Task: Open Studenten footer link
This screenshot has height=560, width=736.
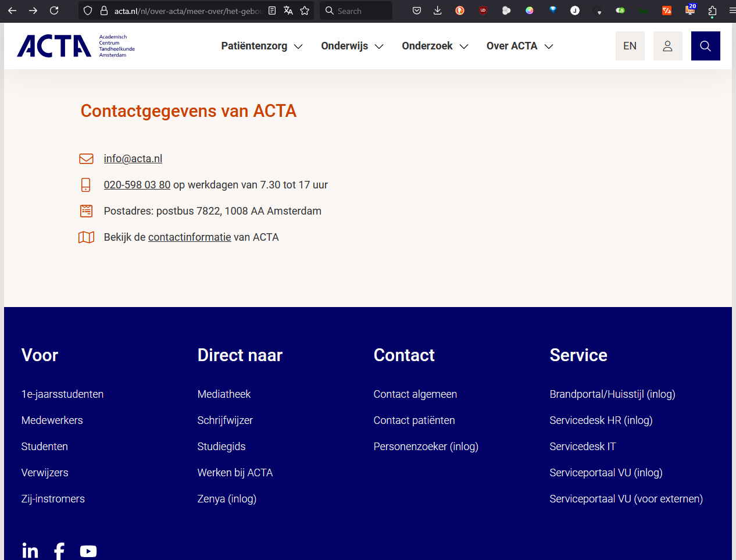Action: 45,447
